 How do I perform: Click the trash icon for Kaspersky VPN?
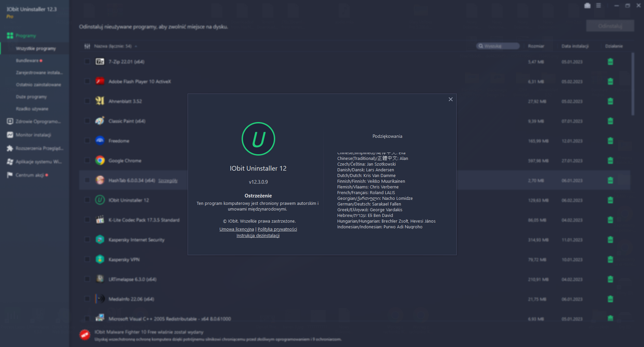pyautogui.click(x=610, y=259)
